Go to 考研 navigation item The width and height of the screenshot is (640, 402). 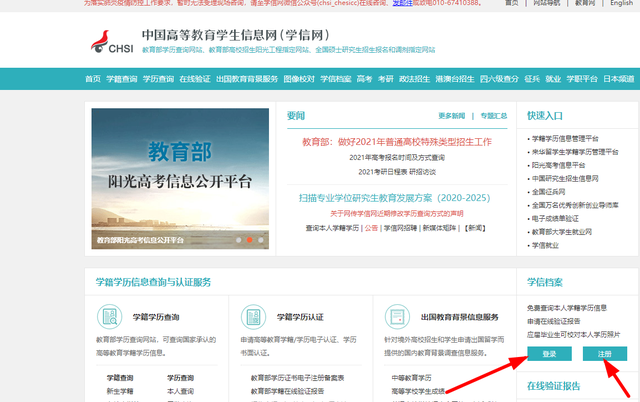[386, 79]
